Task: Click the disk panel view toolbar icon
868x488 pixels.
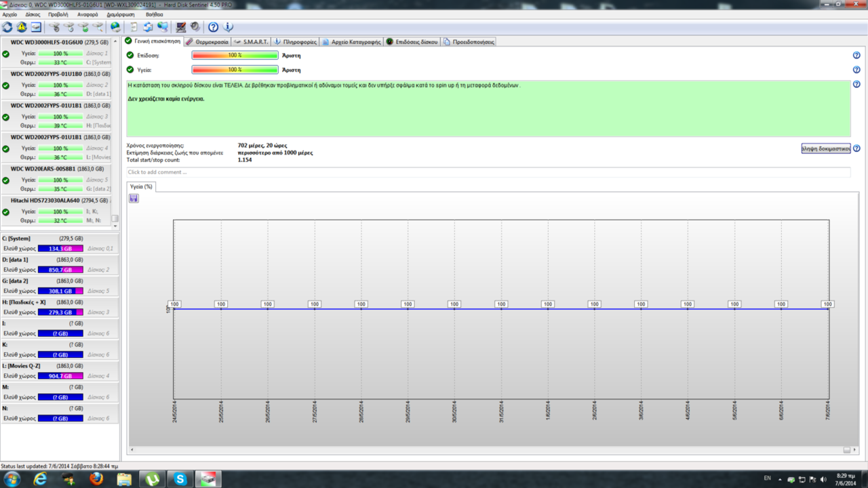Action: coord(36,27)
